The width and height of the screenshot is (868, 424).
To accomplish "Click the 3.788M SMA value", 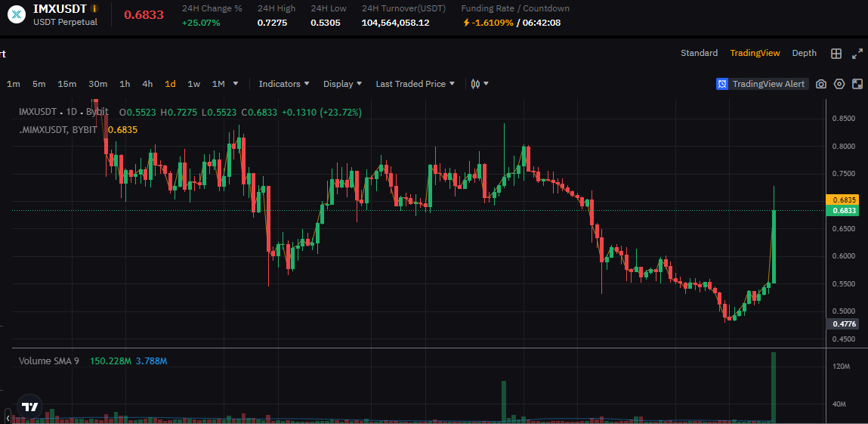I will point(152,361).
